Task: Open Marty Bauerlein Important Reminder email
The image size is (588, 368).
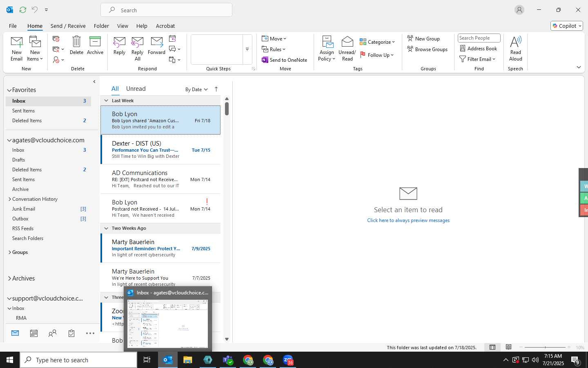Action: (160, 248)
